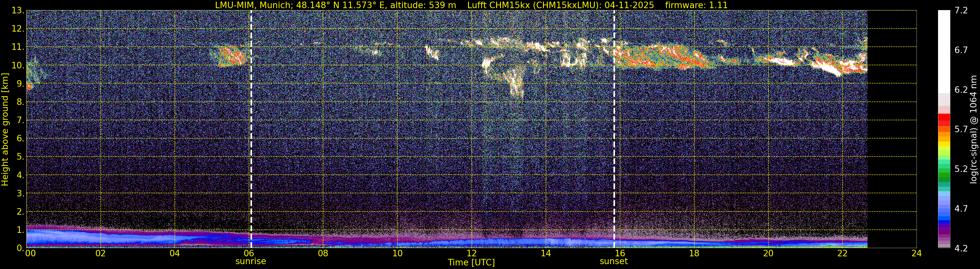Click the height axis tick '12.'
This screenshot has height=269, width=980.
pyautogui.click(x=18, y=29)
